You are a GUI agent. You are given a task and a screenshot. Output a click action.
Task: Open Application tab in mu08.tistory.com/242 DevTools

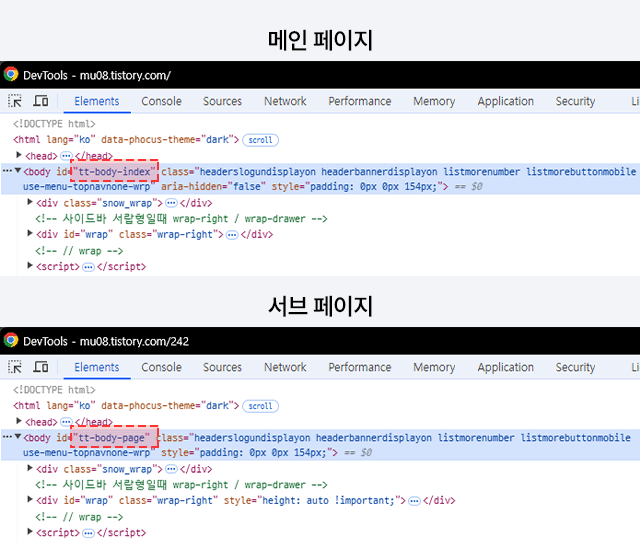(x=505, y=367)
